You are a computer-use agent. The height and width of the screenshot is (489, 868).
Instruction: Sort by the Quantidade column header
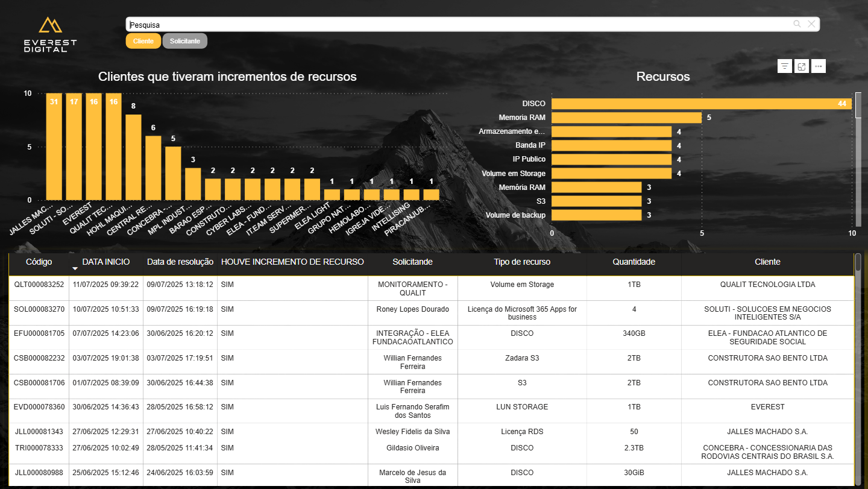point(634,262)
